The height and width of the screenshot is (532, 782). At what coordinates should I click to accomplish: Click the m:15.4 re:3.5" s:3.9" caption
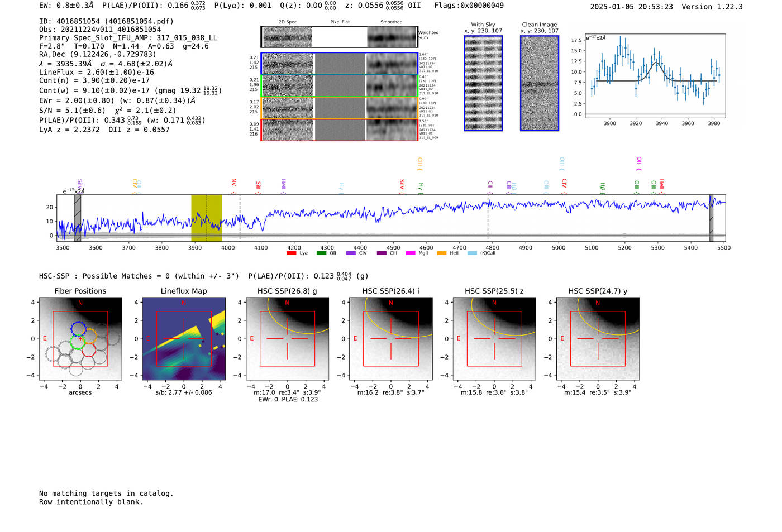(598, 392)
